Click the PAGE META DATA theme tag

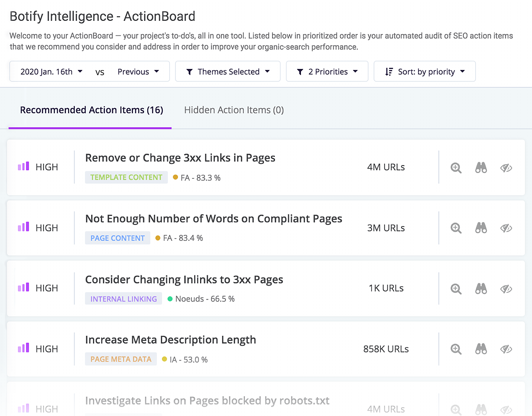coord(121,359)
